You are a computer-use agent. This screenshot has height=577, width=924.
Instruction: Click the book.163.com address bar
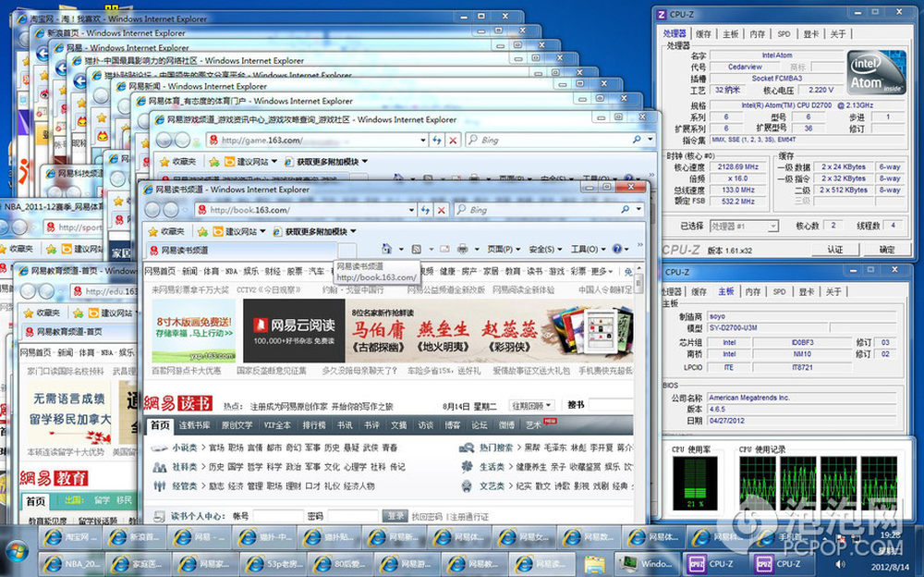(x=307, y=210)
